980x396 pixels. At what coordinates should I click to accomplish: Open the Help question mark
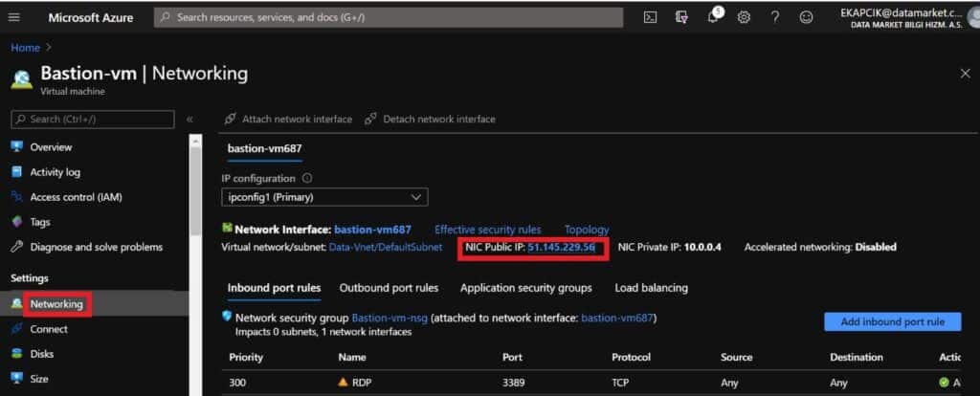[x=775, y=17]
